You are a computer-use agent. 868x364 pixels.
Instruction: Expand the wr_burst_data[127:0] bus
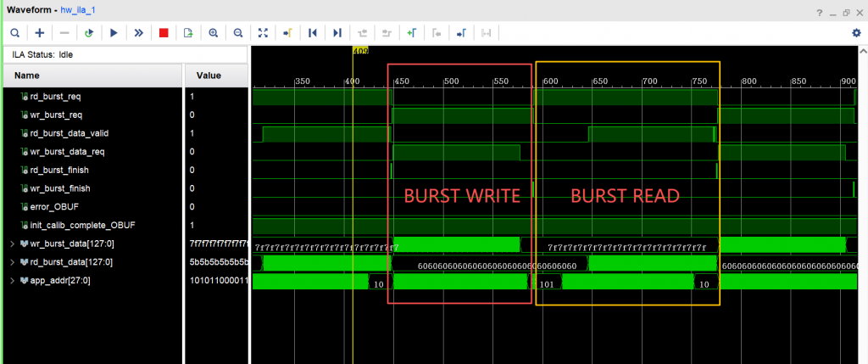tap(12, 244)
